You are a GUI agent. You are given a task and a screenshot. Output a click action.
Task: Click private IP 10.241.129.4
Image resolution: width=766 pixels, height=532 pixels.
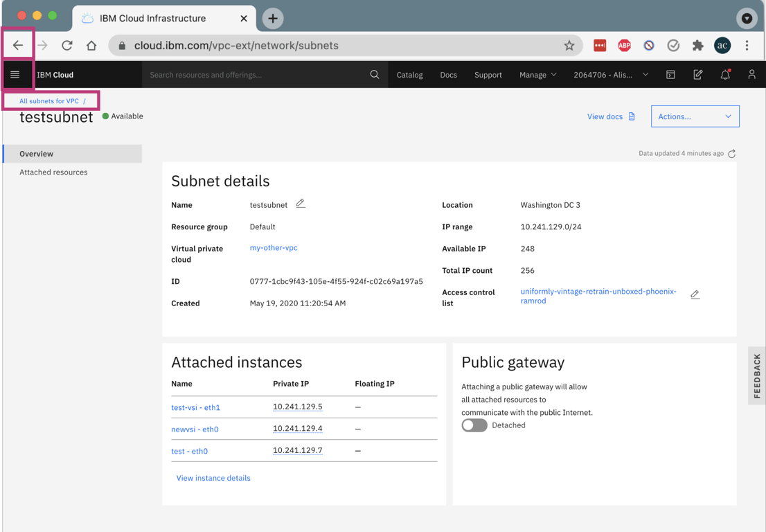coord(298,429)
